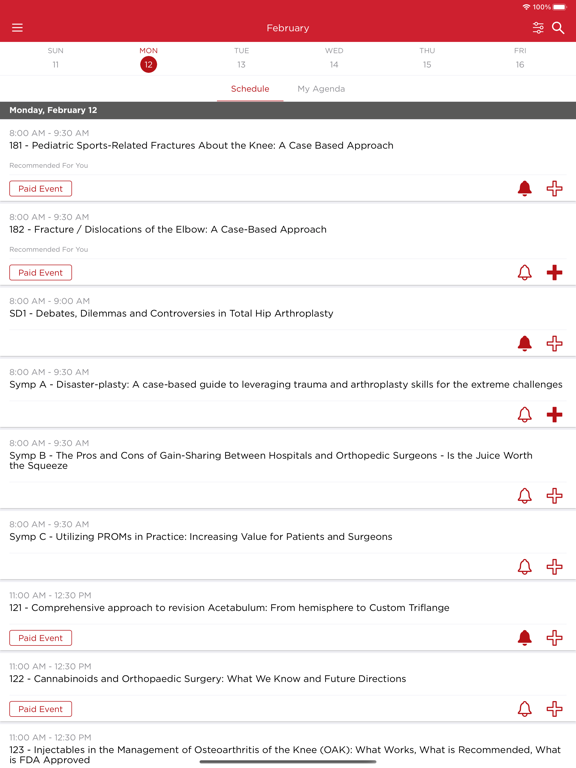Viewport: 576px width, 768px height.
Task: Toggle reminder bell for SD1 debates session
Action: [x=525, y=343]
